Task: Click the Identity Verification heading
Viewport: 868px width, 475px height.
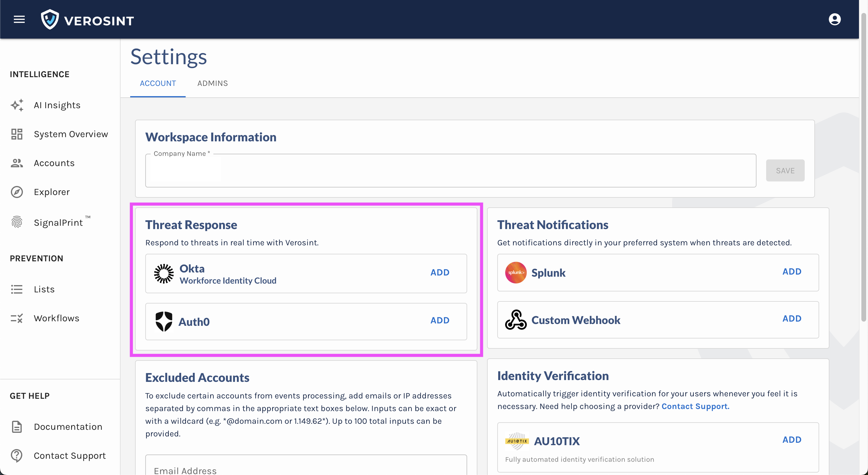Action: pyautogui.click(x=553, y=376)
